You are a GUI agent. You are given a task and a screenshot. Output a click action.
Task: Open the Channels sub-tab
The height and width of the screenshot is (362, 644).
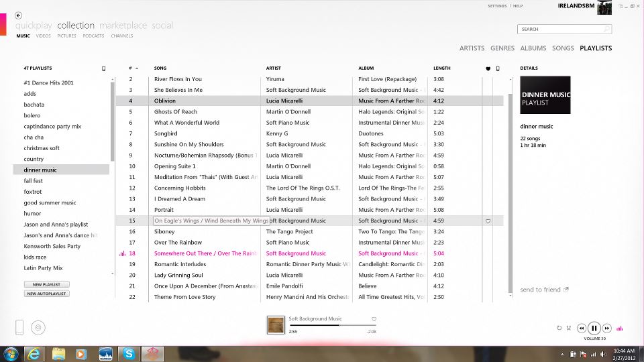[x=121, y=36]
